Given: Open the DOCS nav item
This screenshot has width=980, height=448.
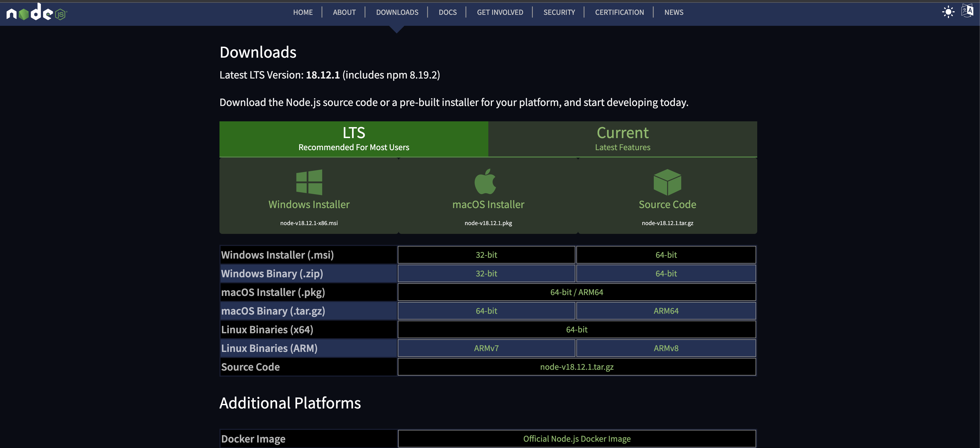Looking at the screenshot, I should [x=448, y=12].
